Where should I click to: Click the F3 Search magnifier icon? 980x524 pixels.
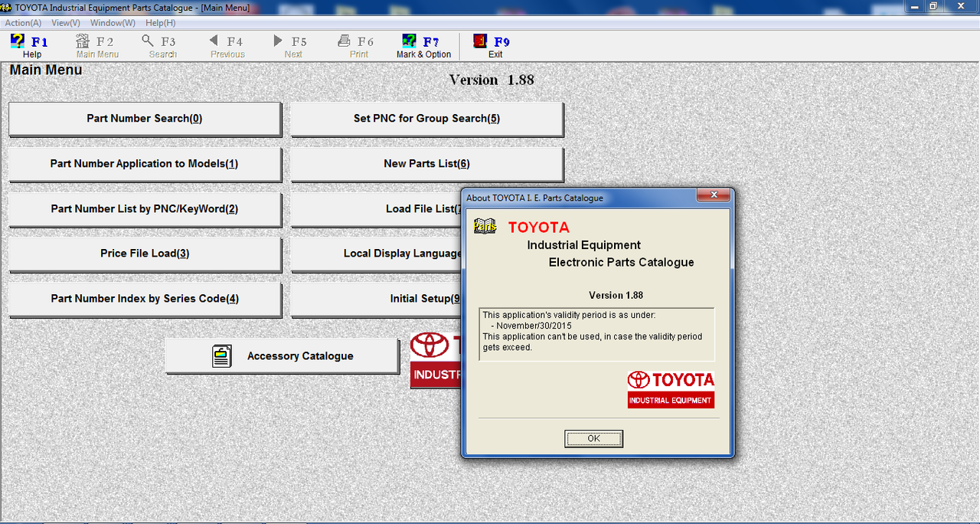click(148, 41)
